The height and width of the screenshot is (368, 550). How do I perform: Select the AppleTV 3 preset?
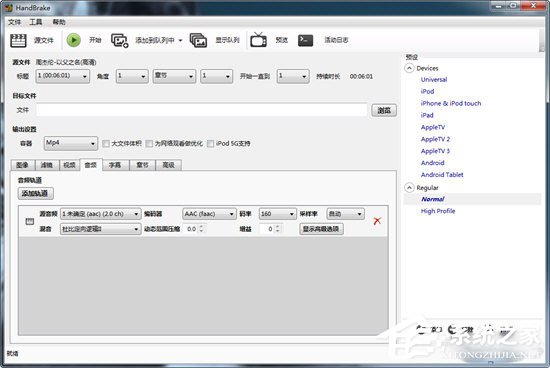tap(435, 151)
